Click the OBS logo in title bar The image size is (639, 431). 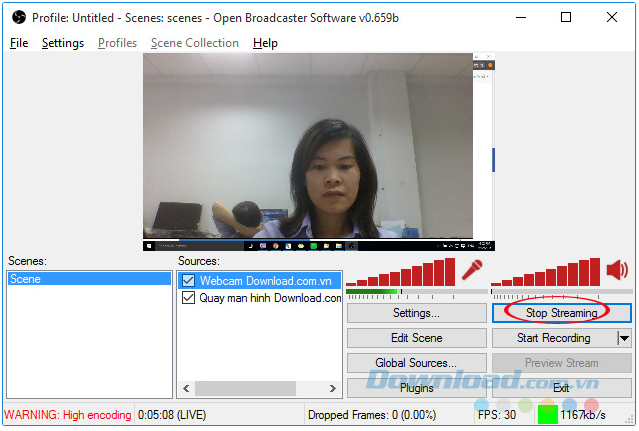[x=19, y=18]
